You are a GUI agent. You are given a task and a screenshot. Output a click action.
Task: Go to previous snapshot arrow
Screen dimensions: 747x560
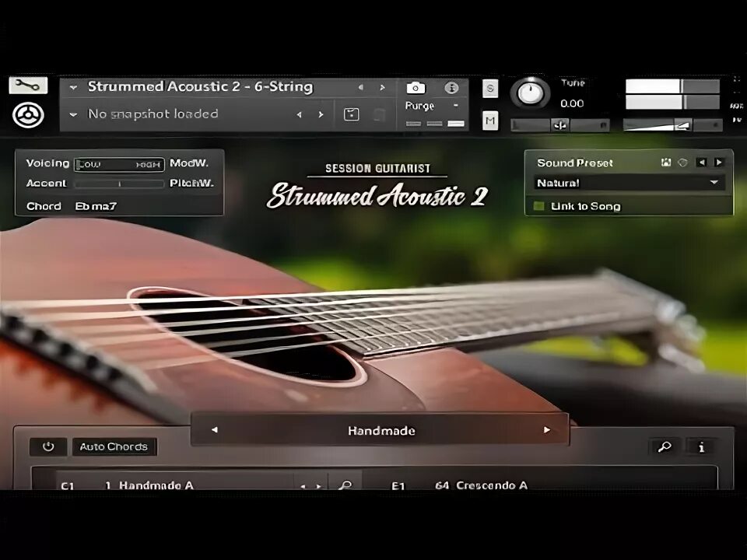299,115
